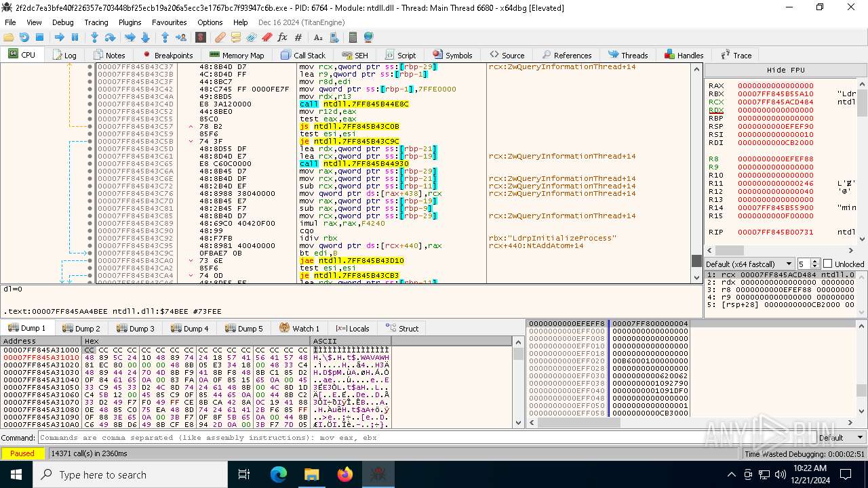The image size is (868, 488).
Task: Open the Functions fx icon
Action: 282,37
